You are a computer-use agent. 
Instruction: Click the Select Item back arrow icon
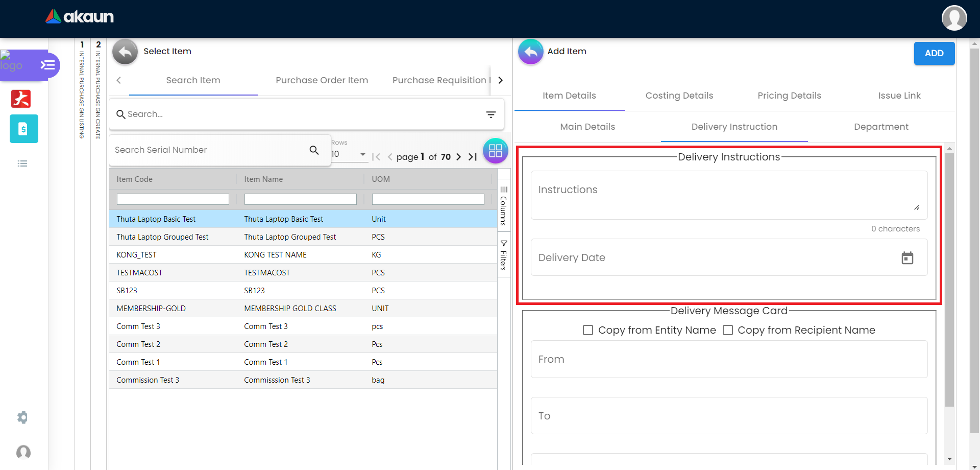[125, 52]
